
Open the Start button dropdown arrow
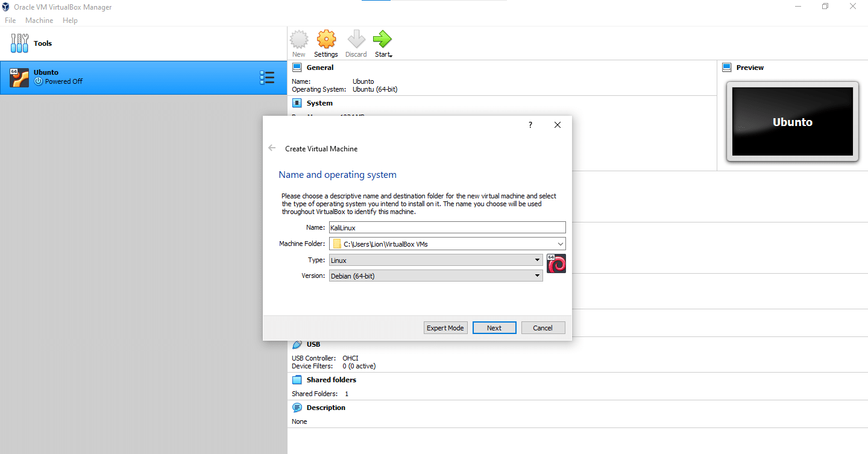pos(391,55)
